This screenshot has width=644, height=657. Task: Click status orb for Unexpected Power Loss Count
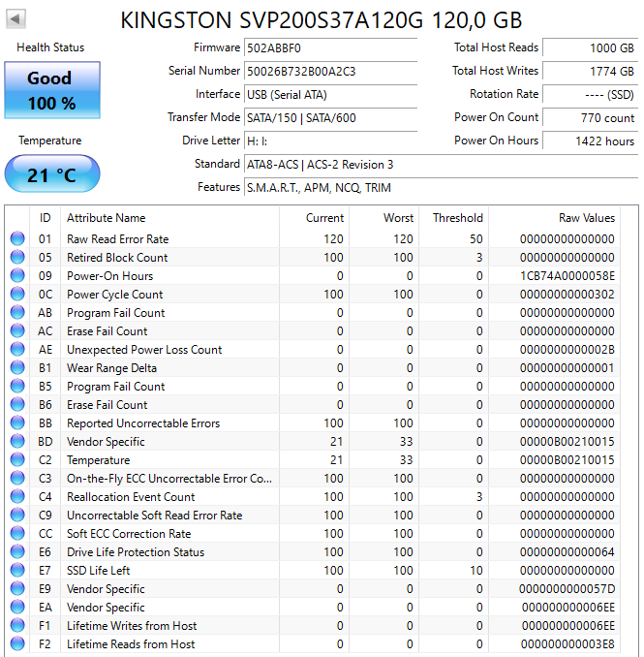17,350
